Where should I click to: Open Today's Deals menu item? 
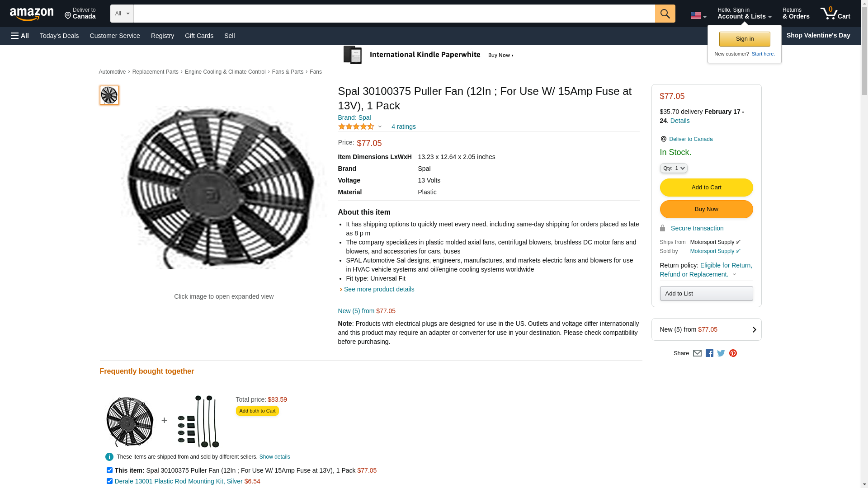click(x=59, y=36)
